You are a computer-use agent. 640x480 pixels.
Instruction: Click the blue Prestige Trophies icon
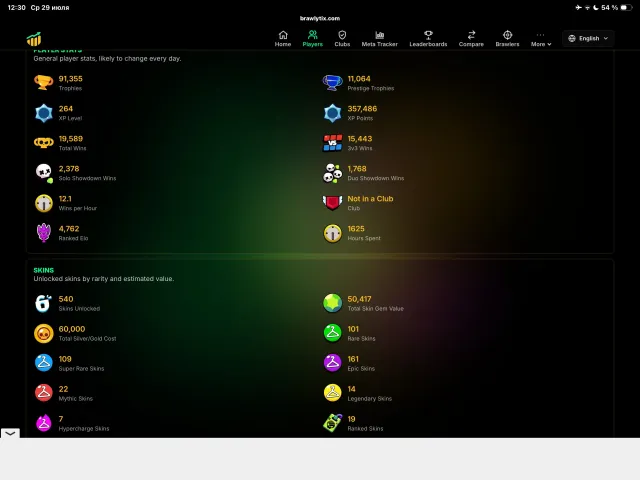(x=332, y=82)
